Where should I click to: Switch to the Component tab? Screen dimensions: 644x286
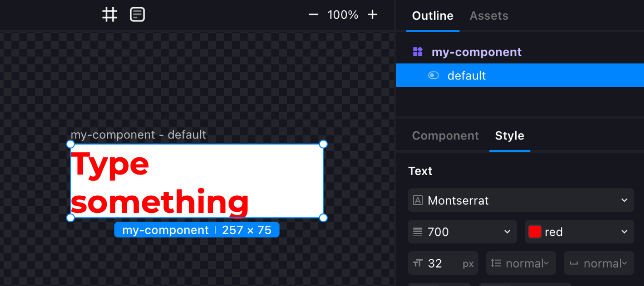click(445, 136)
